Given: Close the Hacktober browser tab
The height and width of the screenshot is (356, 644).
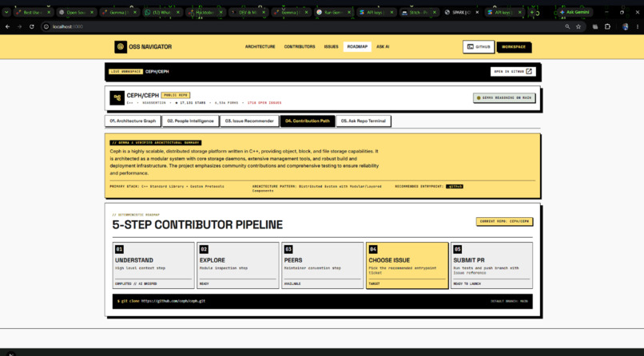Looking at the screenshot, I should (x=221, y=12).
